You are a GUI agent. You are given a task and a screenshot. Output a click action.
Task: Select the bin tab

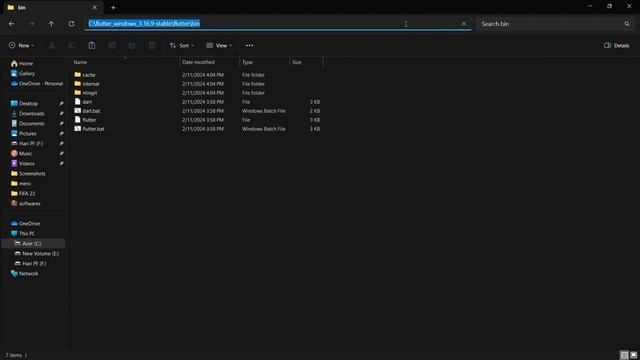[52, 7]
